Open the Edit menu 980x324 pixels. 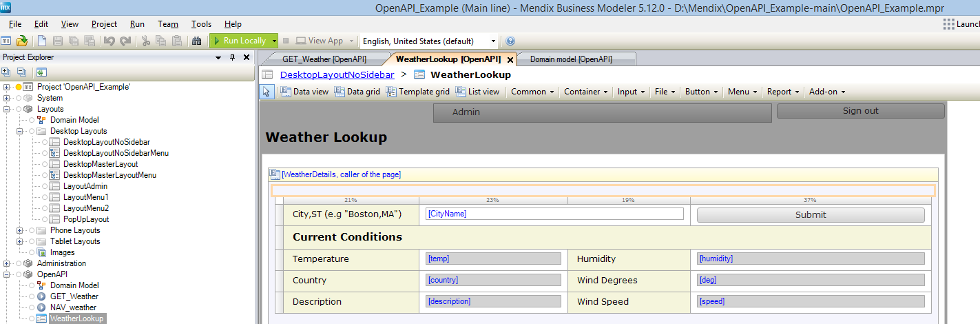41,24
